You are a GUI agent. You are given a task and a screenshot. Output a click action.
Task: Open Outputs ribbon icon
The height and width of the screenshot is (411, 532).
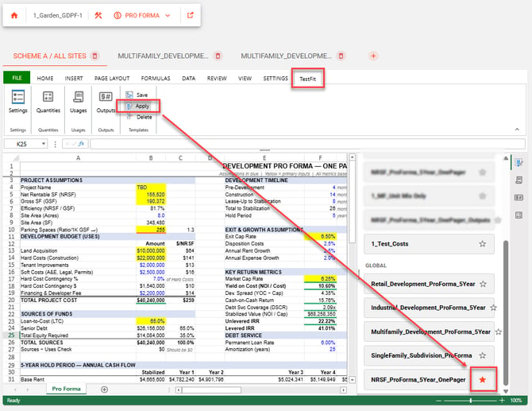(106, 102)
